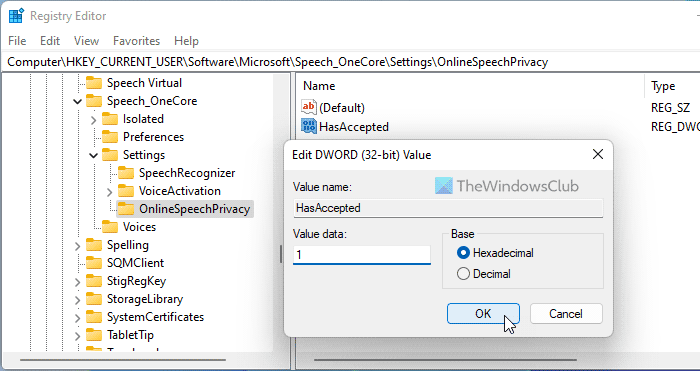Click the registry path address bar

(350, 62)
